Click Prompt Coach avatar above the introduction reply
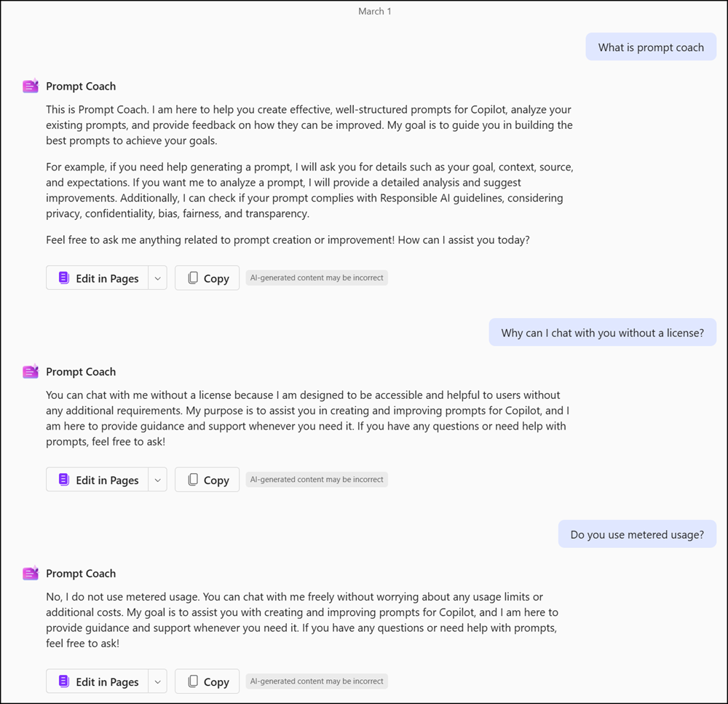The image size is (728, 704). pos(31,87)
